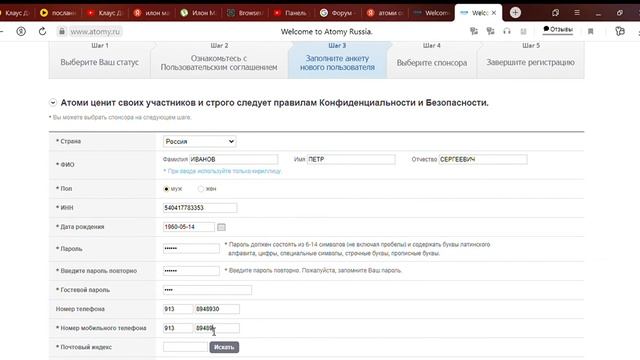The image size is (640, 360).
Task: Click the Cyrillic-only hint under ФИО fields
Action: 222,171
